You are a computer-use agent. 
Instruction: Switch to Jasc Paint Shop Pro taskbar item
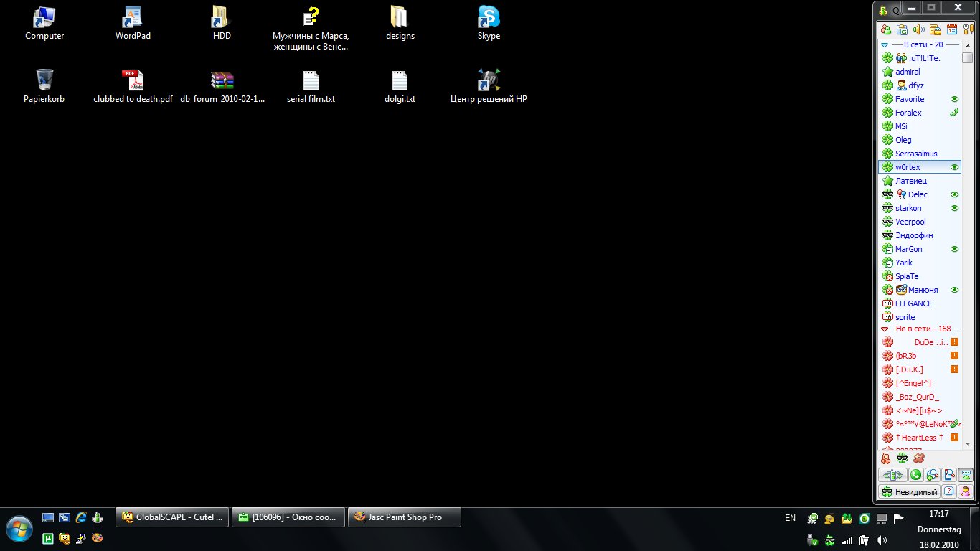tap(404, 517)
